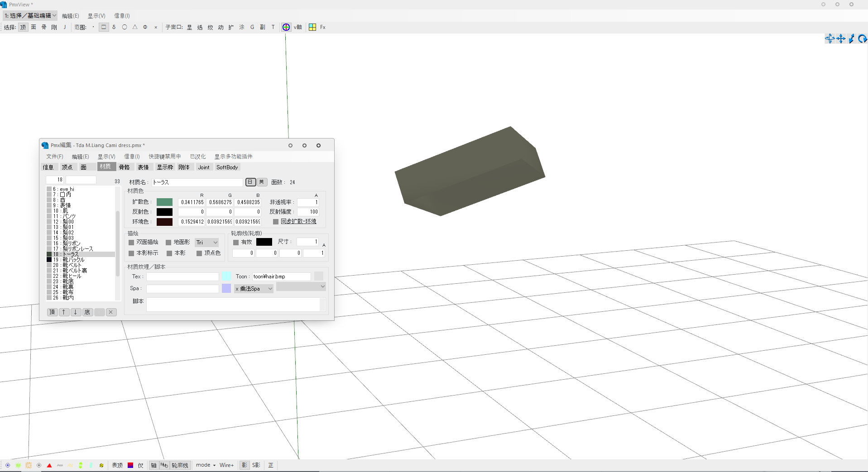Enable 顶点色 vertex color checkbox

199,253
